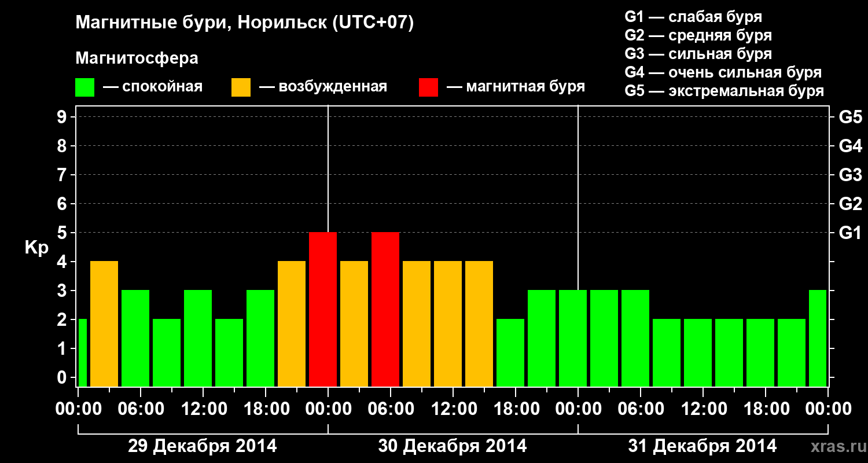Click the G3 label on the right axis
Viewport: 868px width, 463px height.
pos(850,175)
